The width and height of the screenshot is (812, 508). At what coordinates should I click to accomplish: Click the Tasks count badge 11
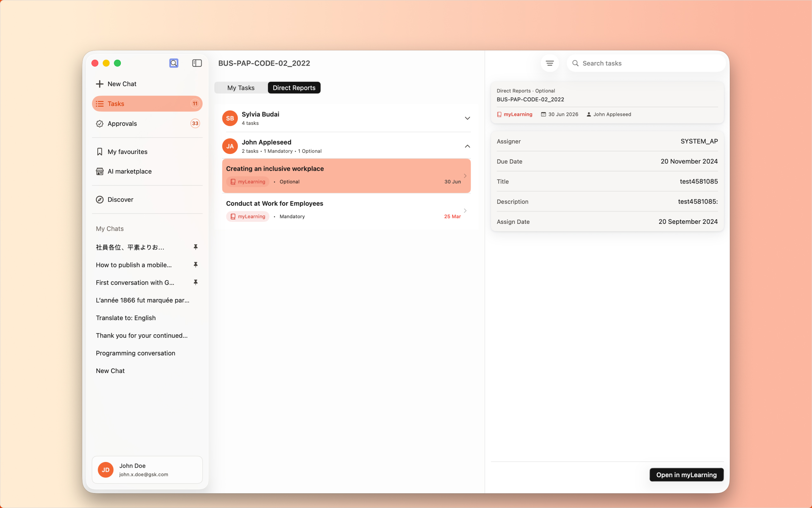195,104
